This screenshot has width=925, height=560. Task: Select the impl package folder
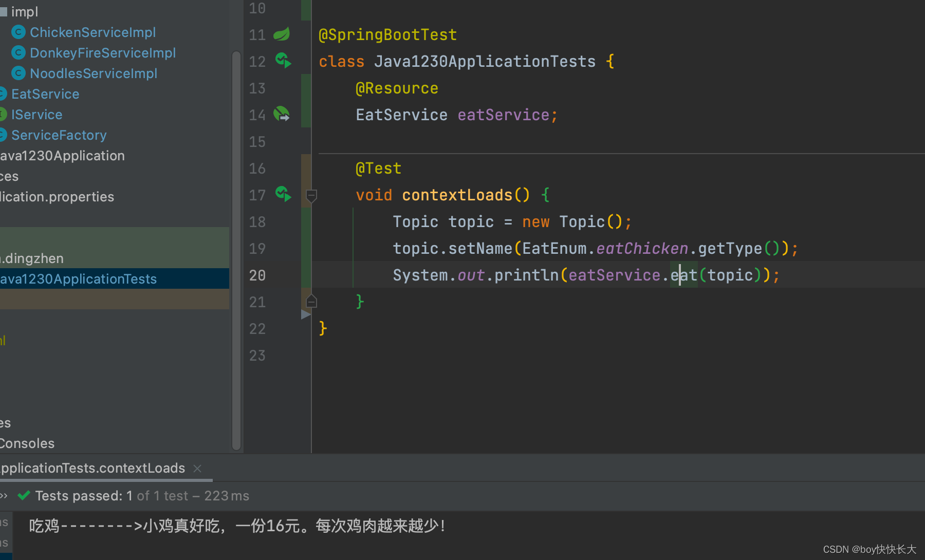[21, 11]
